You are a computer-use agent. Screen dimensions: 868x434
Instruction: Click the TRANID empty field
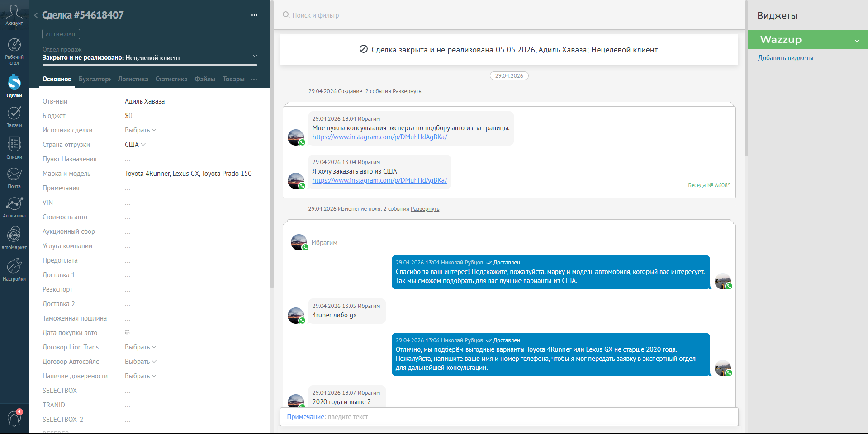click(x=128, y=405)
